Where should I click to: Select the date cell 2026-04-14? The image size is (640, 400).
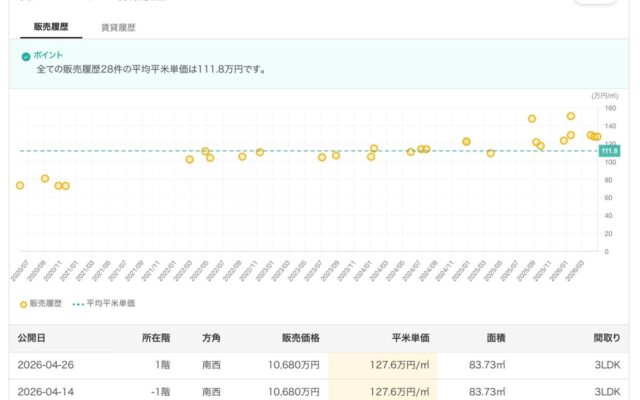pyautogui.click(x=46, y=392)
